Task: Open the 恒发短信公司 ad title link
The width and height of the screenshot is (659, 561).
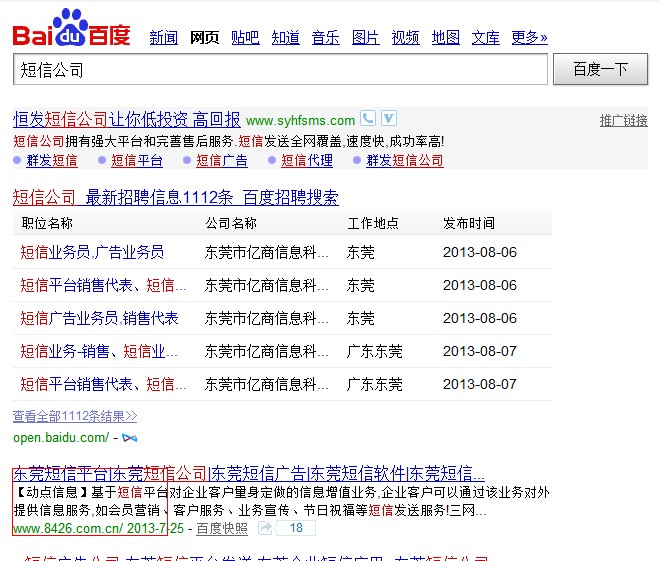Action: pyautogui.click(x=126, y=119)
